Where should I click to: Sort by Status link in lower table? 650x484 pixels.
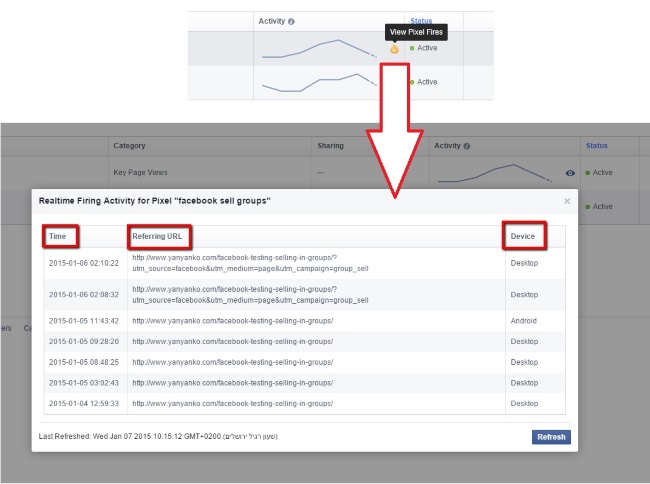click(x=597, y=146)
